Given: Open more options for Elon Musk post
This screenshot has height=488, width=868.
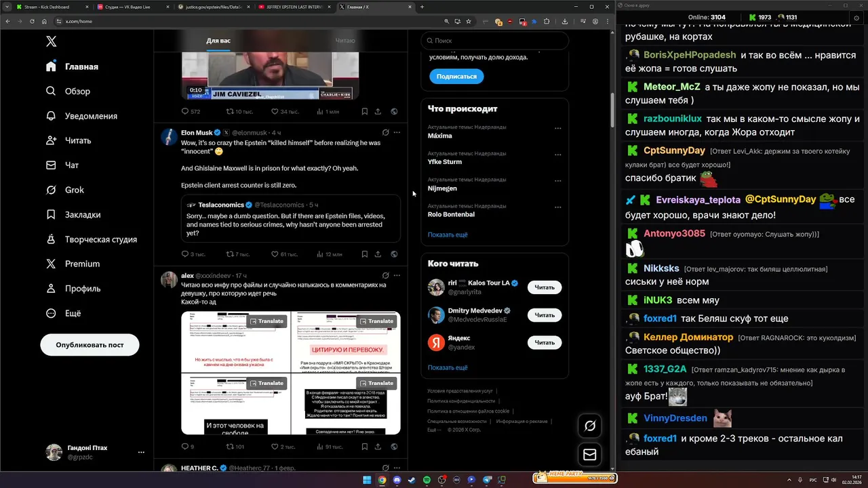Looking at the screenshot, I should coord(397,132).
